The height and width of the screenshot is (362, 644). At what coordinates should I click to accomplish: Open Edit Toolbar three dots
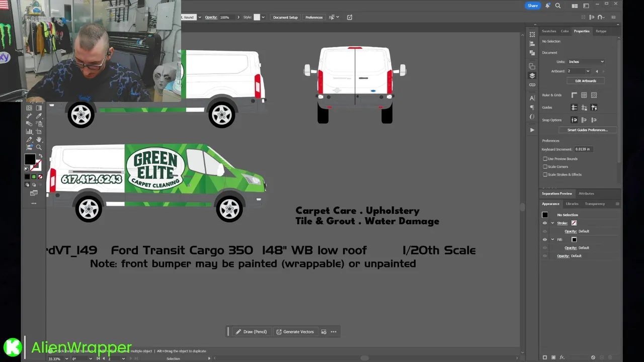pyautogui.click(x=34, y=203)
